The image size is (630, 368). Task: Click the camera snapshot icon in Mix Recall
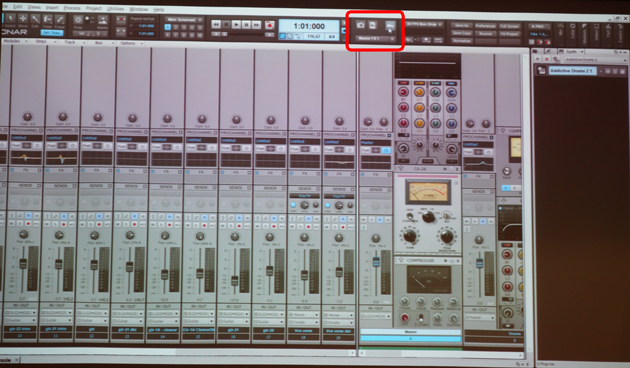(360, 25)
